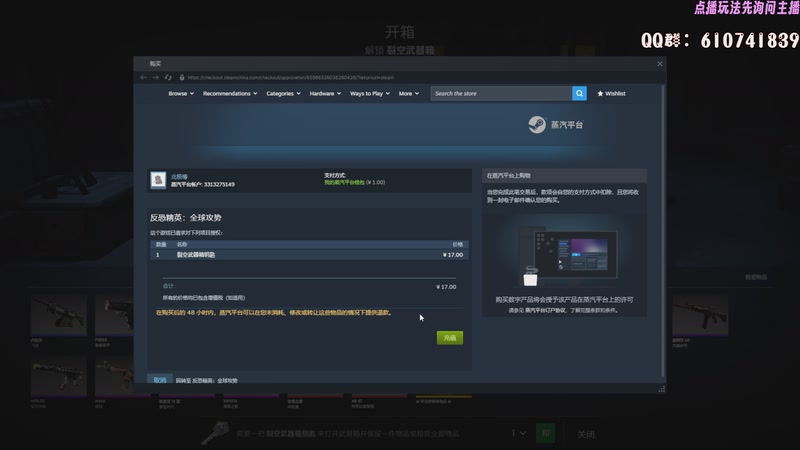The width and height of the screenshot is (800, 450).
Task: Click the window resize grip icon
Action: pyautogui.click(x=662, y=389)
